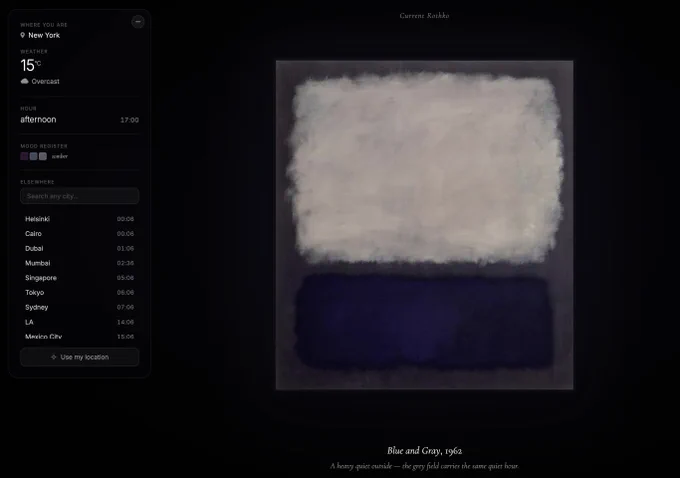Click the 17:00 time value
The width and height of the screenshot is (680, 478).
tap(130, 120)
